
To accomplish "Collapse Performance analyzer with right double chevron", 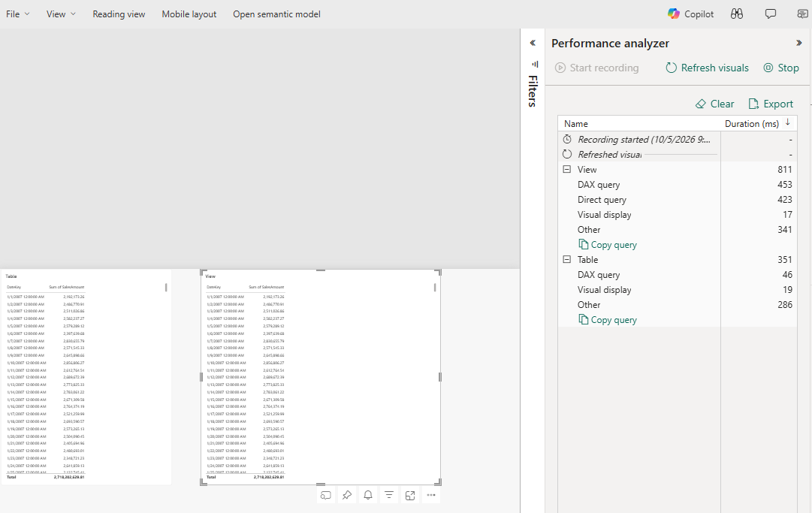I will tap(798, 43).
